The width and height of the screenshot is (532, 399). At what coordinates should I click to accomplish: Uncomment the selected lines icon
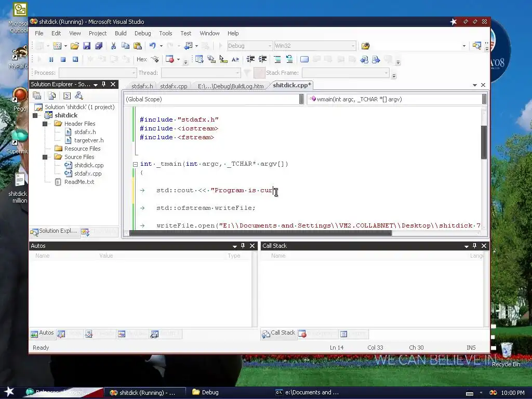pos(289,59)
